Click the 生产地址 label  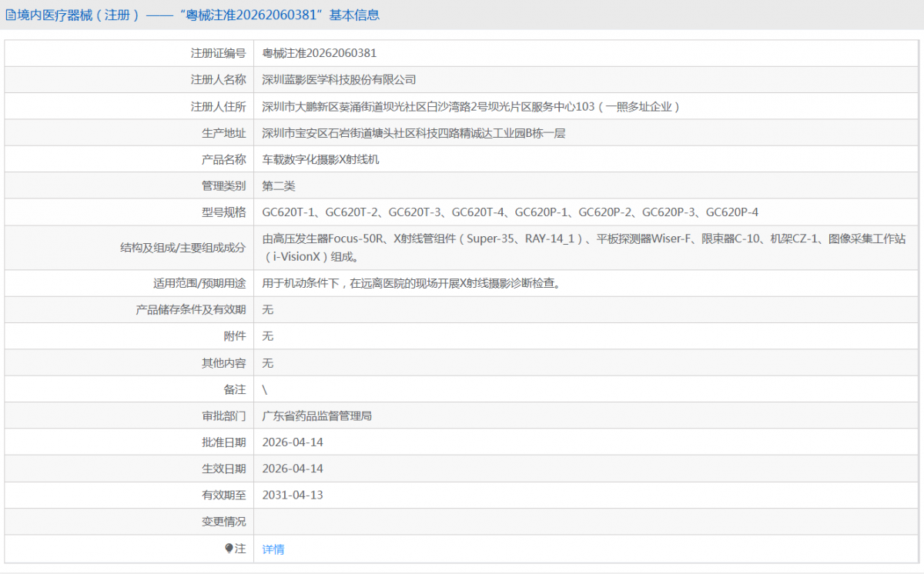click(224, 133)
